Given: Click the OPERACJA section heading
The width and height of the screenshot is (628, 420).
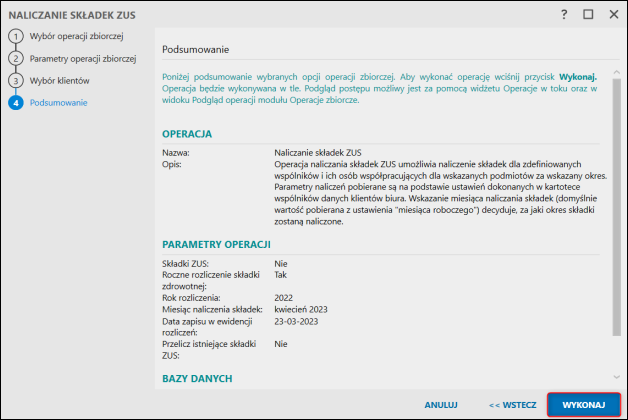Looking at the screenshot, I should [187, 134].
